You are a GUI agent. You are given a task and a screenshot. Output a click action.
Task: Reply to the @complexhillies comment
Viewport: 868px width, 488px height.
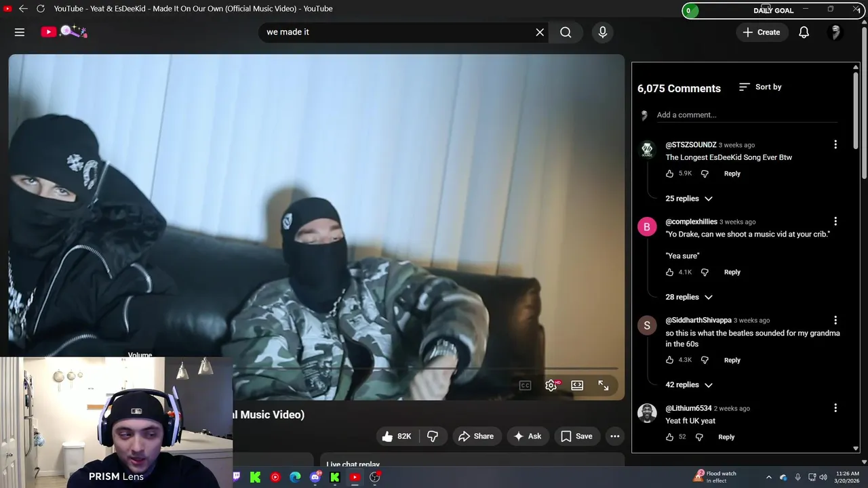tap(732, 272)
